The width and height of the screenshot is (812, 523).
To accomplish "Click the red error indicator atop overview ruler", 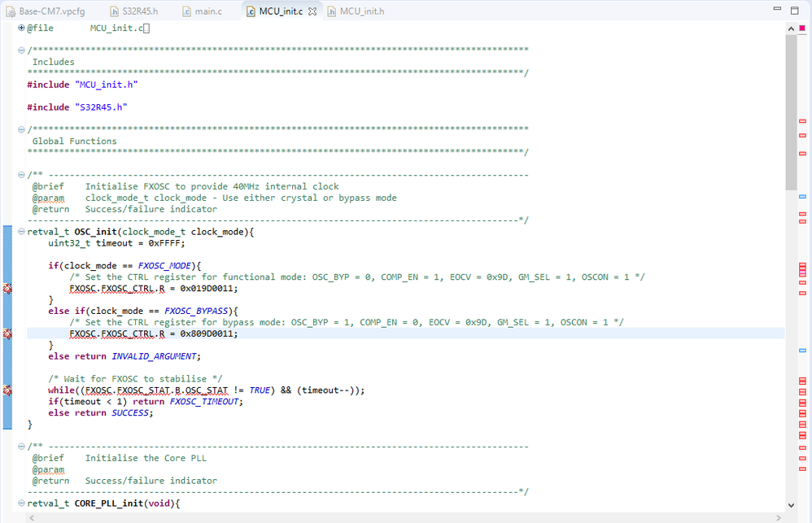I will coord(802,28).
